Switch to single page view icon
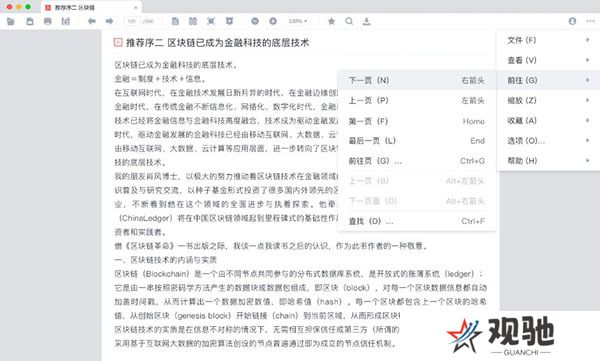 click(x=175, y=21)
